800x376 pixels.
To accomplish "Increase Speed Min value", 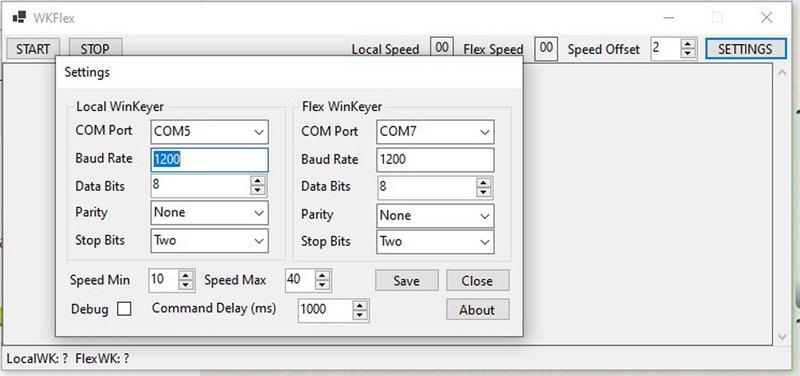I will click(x=186, y=275).
